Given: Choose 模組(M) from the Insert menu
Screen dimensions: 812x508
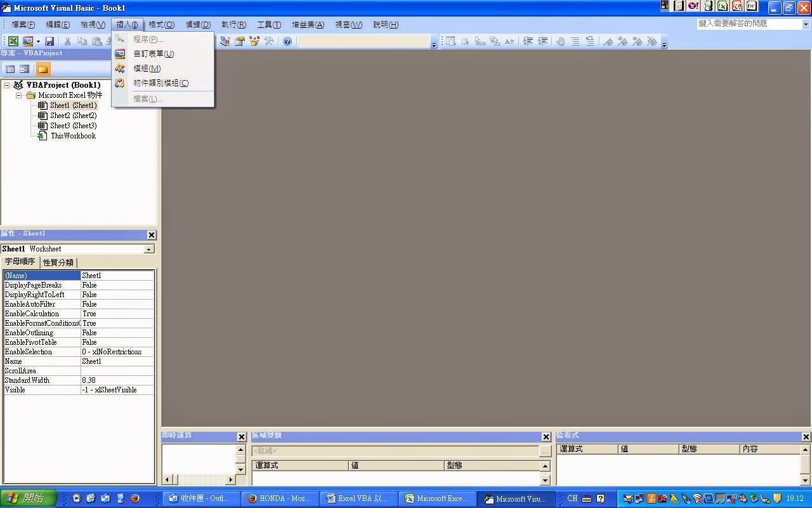Looking at the screenshot, I should click(163, 69).
